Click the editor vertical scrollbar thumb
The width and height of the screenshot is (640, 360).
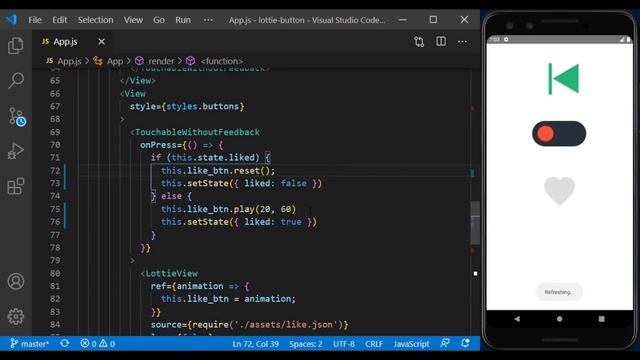pos(475,222)
